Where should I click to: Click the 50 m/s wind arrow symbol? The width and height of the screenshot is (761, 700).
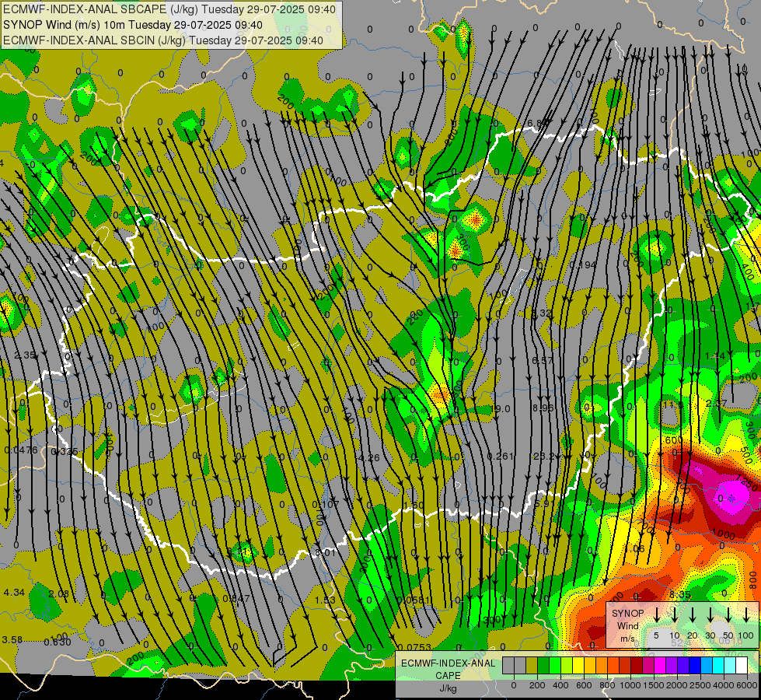(728, 614)
